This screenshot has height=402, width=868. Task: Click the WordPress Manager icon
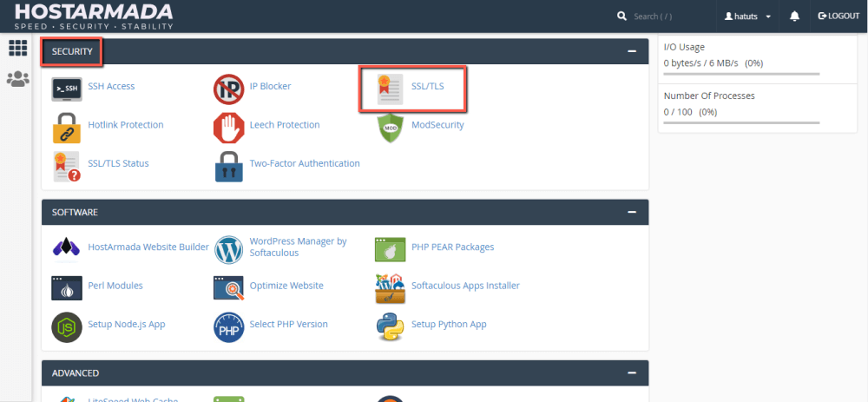(228, 250)
